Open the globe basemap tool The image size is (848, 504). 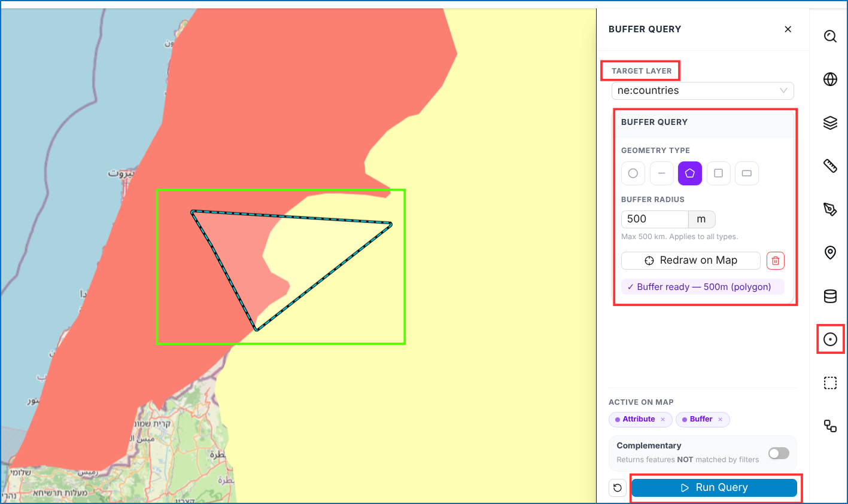pos(830,79)
